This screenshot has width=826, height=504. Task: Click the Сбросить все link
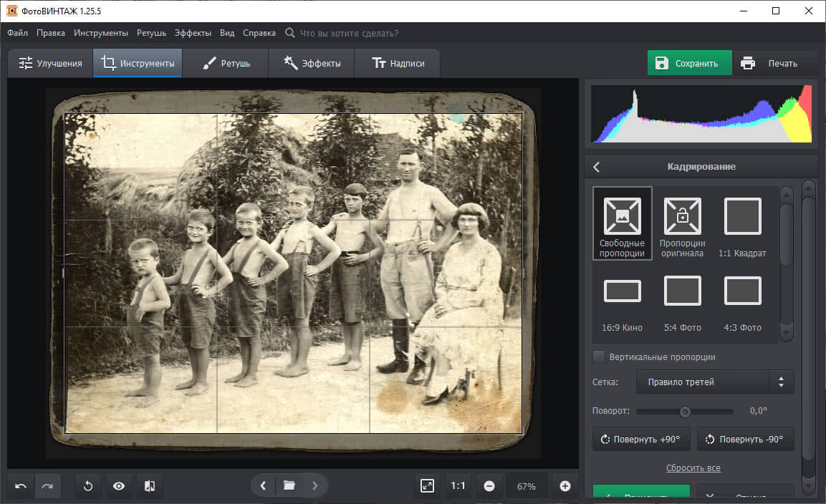pyautogui.click(x=693, y=467)
